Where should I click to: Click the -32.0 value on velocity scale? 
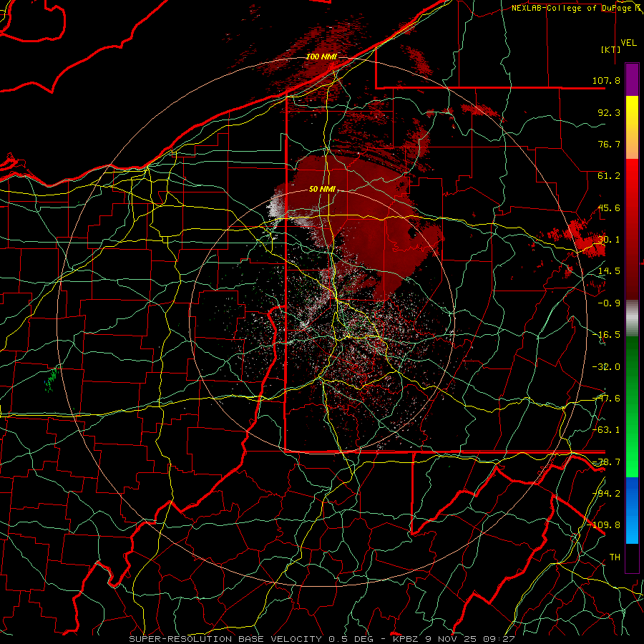pos(606,367)
